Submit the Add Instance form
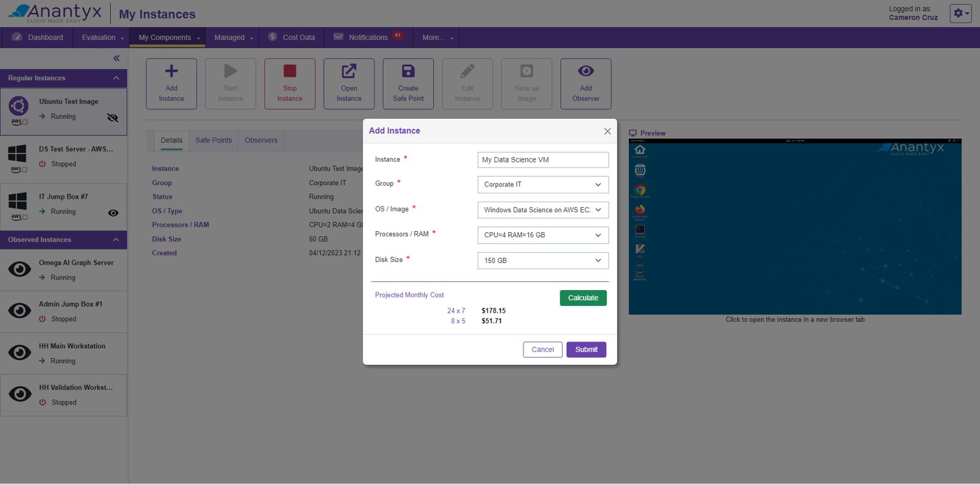The width and height of the screenshot is (980, 485). (587, 349)
